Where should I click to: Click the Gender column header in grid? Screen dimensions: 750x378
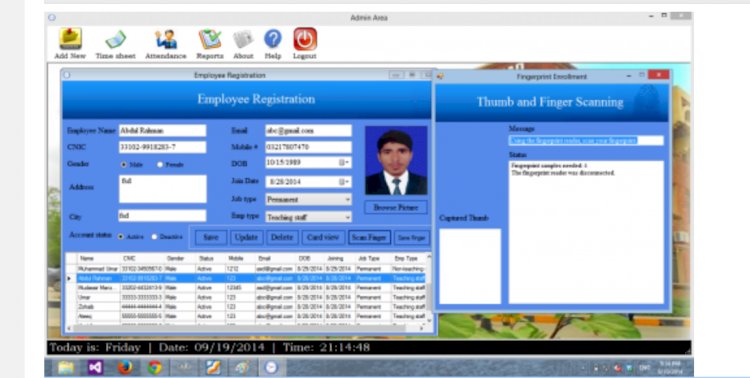(x=180, y=258)
